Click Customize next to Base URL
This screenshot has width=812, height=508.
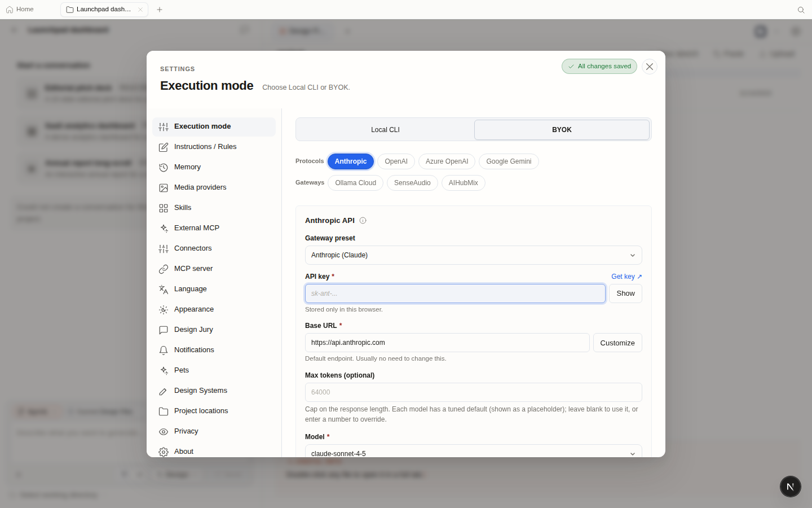[x=617, y=343]
